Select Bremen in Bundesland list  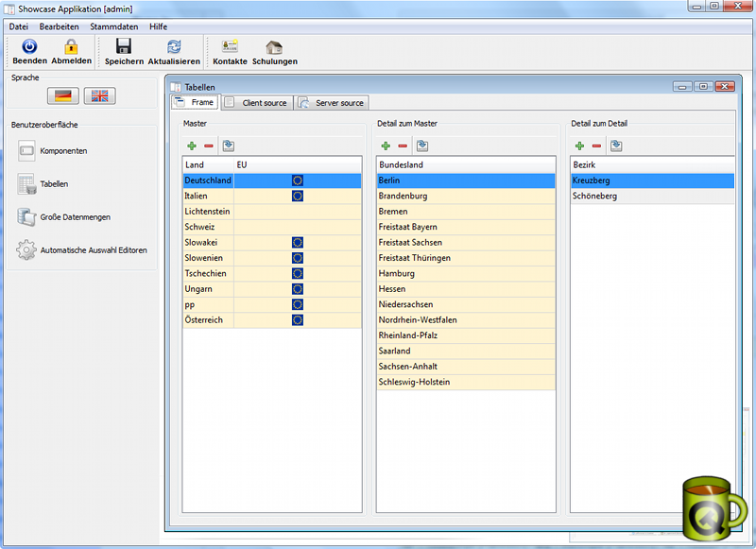[x=466, y=212]
